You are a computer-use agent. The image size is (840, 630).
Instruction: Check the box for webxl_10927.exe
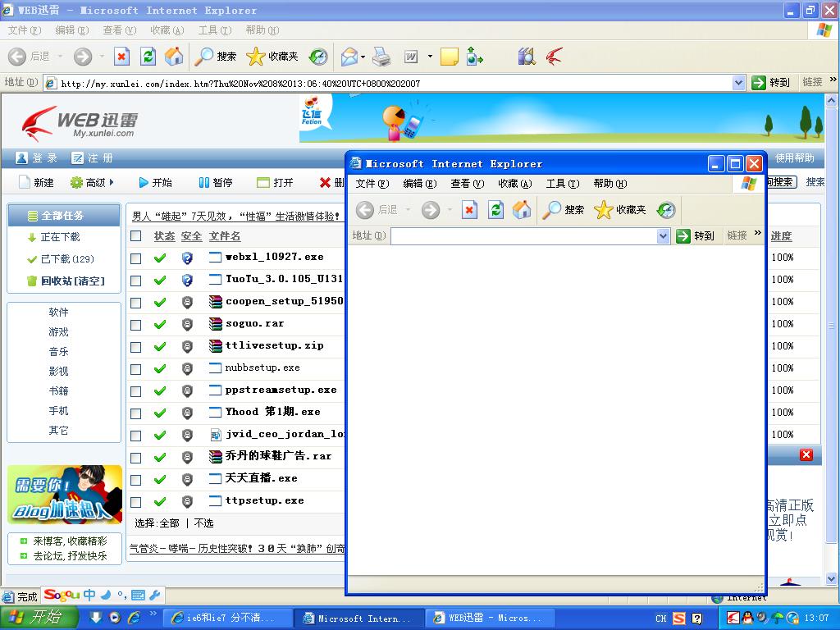[136, 258]
